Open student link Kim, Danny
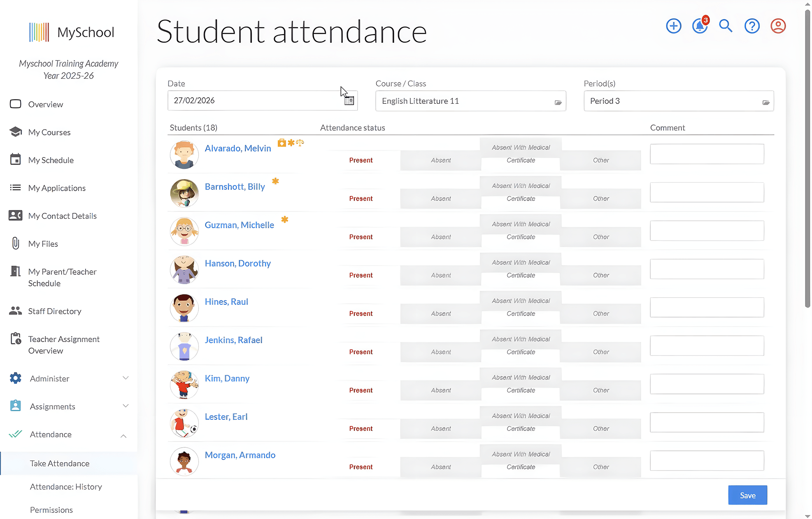This screenshot has width=812, height=519. pyautogui.click(x=227, y=378)
